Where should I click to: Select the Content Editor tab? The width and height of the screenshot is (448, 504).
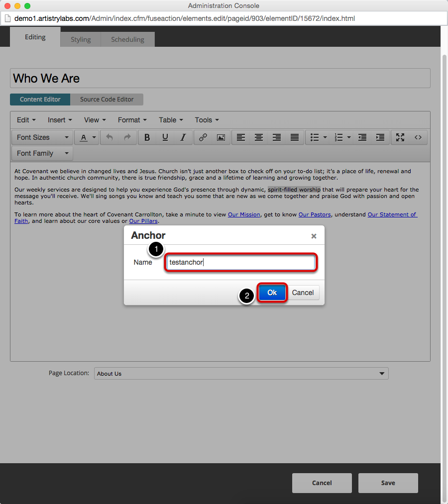40,100
